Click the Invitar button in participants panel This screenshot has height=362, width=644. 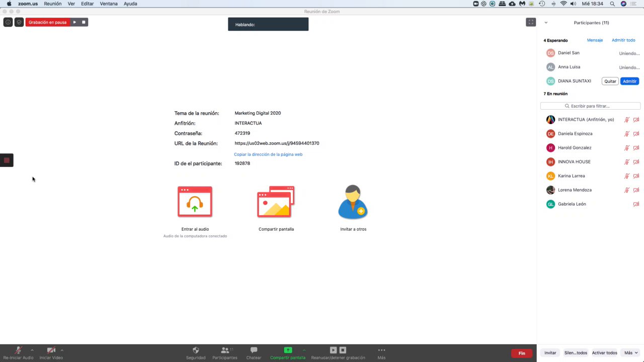coord(550,353)
